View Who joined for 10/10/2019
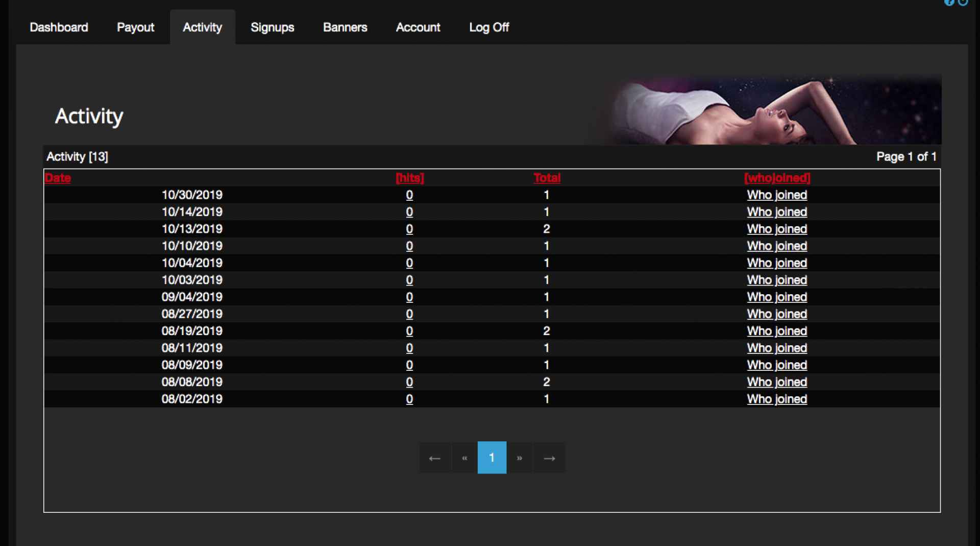This screenshot has height=546, width=980. 777,246
